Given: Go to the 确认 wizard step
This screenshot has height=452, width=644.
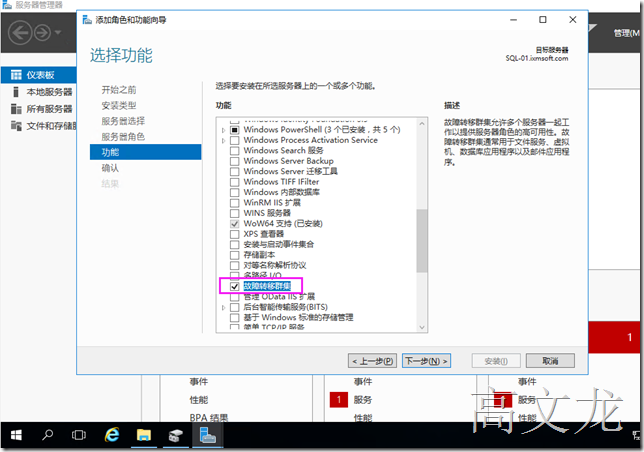Looking at the screenshot, I should [x=110, y=168].
